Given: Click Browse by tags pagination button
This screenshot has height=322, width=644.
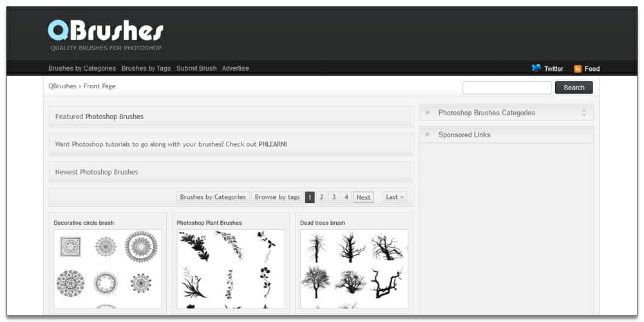Looking at the screenshot, I should [x=277, y=197].
